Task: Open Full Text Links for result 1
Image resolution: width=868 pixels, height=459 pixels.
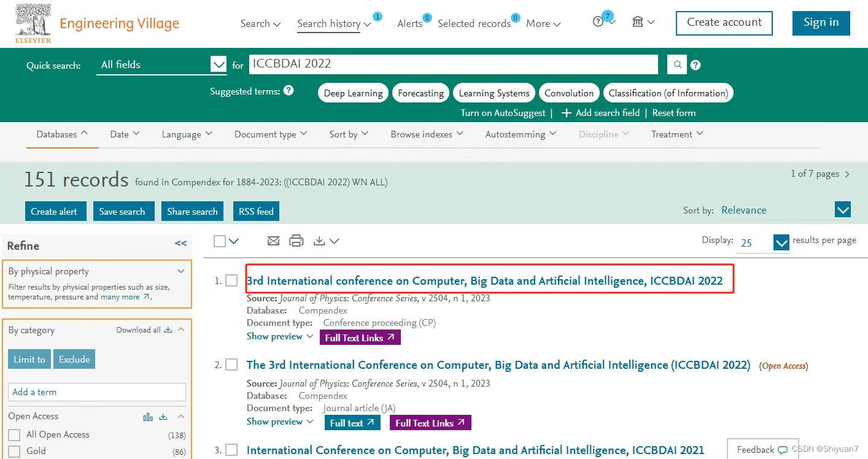Action: tap(360, 337)
